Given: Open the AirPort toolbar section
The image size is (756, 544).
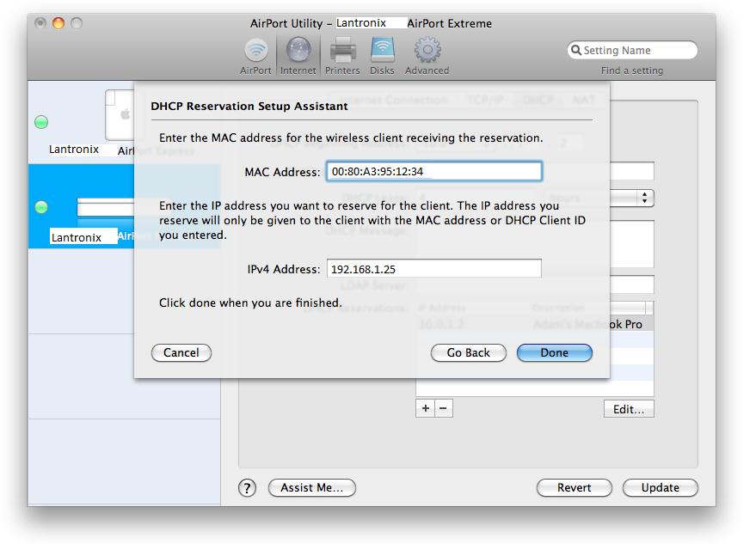Looking at the screenshot, I should click(x=255, y=56).
